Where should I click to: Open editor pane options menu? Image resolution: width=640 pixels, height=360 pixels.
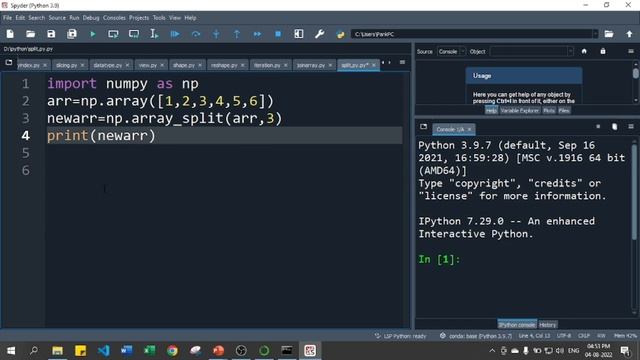tap(402, 62)
